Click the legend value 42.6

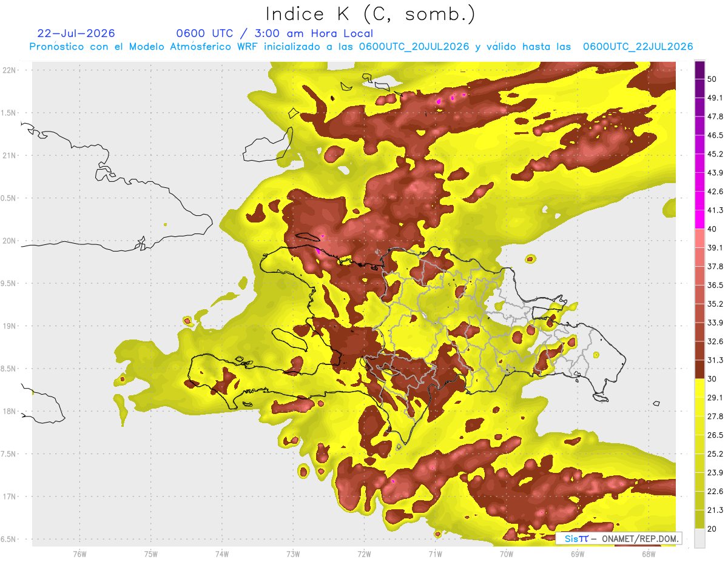coord(715,192)
